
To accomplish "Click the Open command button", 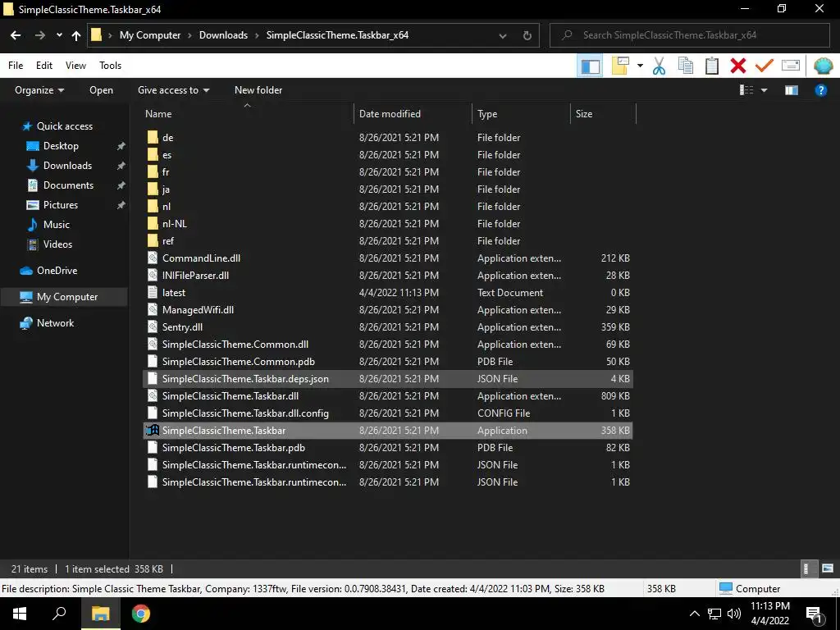I will 101,90.
